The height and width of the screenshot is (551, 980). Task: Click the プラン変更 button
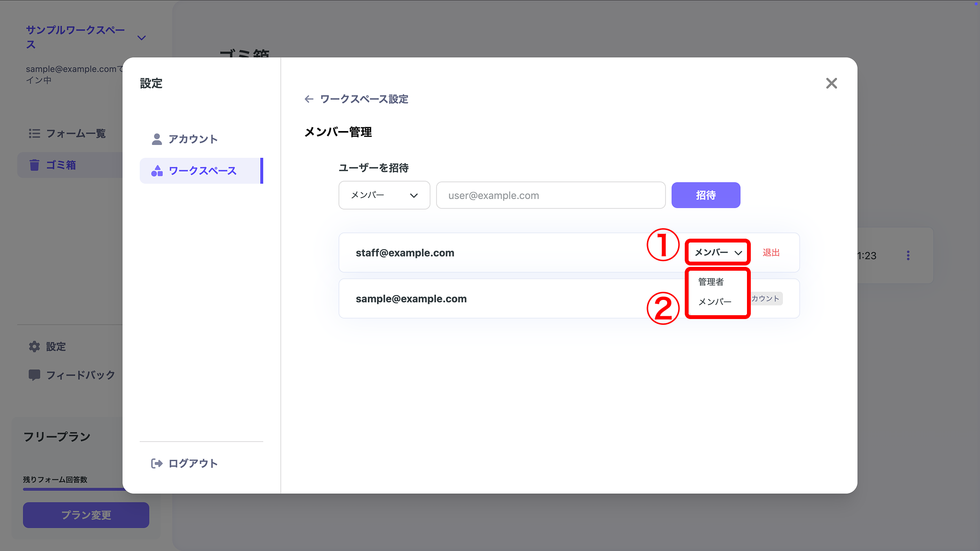[86, 515]
